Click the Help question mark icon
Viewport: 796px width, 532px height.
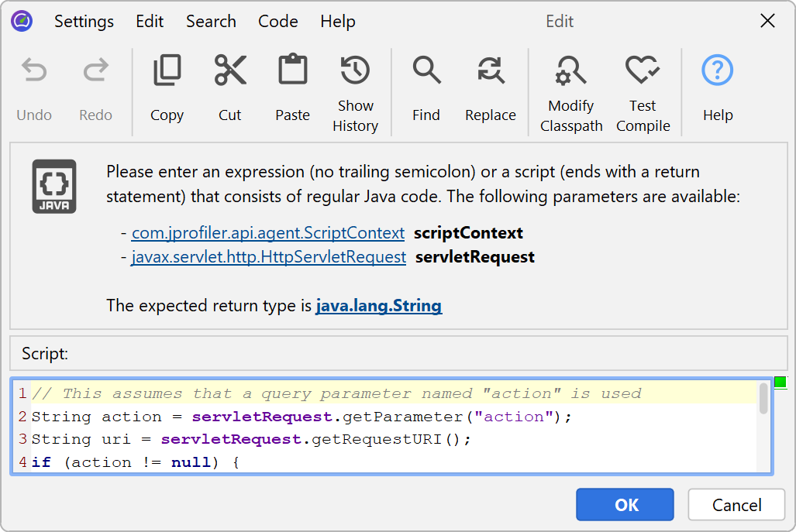(717, 71)
